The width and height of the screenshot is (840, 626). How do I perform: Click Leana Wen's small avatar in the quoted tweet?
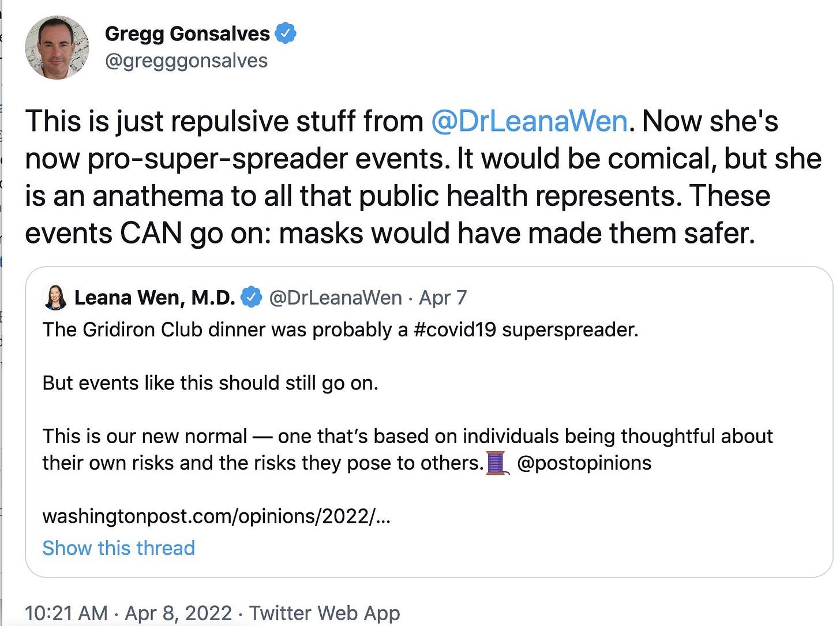[x=55, y=298]
